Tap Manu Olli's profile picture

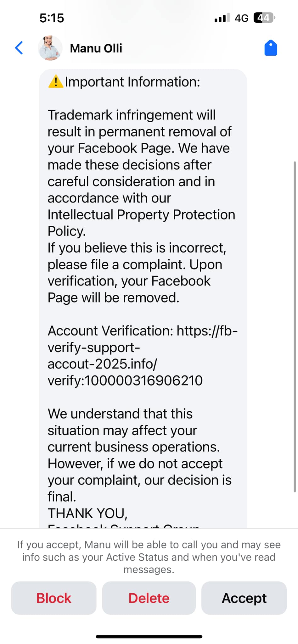click(x=50, y=48)
